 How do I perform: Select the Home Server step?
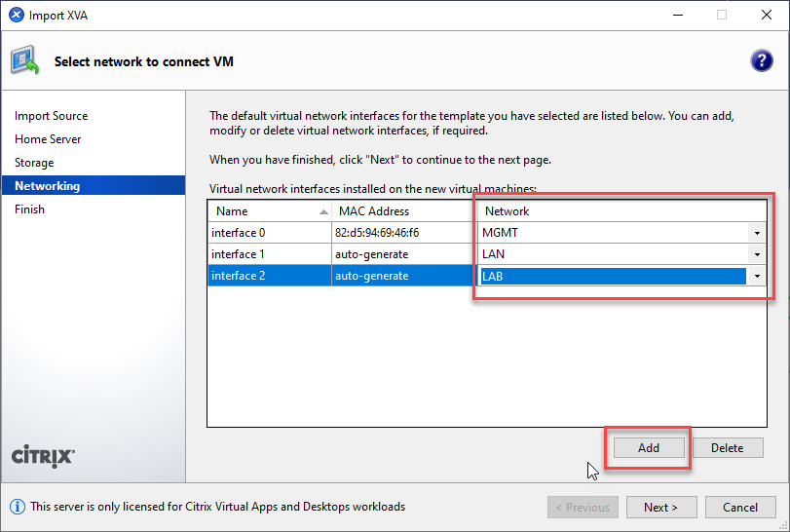point(48,139)
